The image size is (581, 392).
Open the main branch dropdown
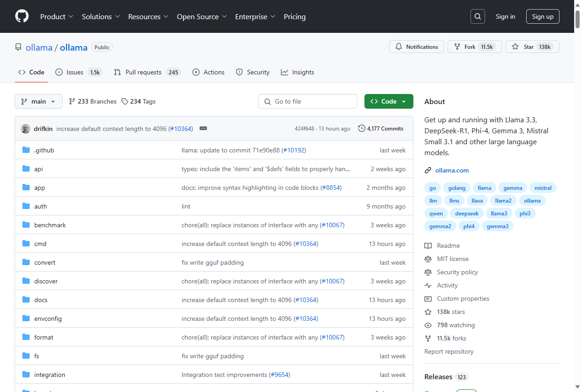38,101
